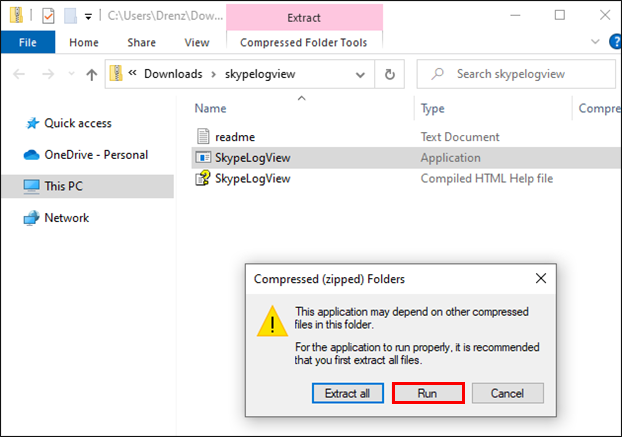Click the Help question mark icon
The width and height of the screenshot is (622, 437).
point(611,43)
